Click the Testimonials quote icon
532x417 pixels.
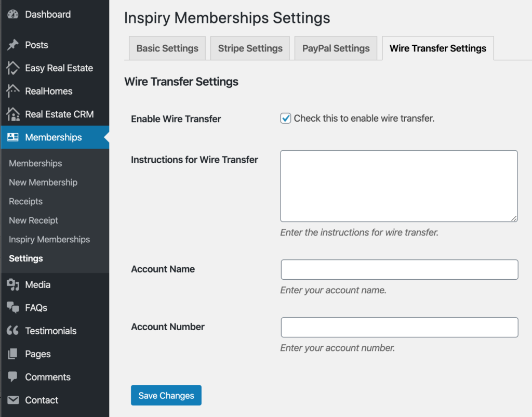tap(13, 331)
